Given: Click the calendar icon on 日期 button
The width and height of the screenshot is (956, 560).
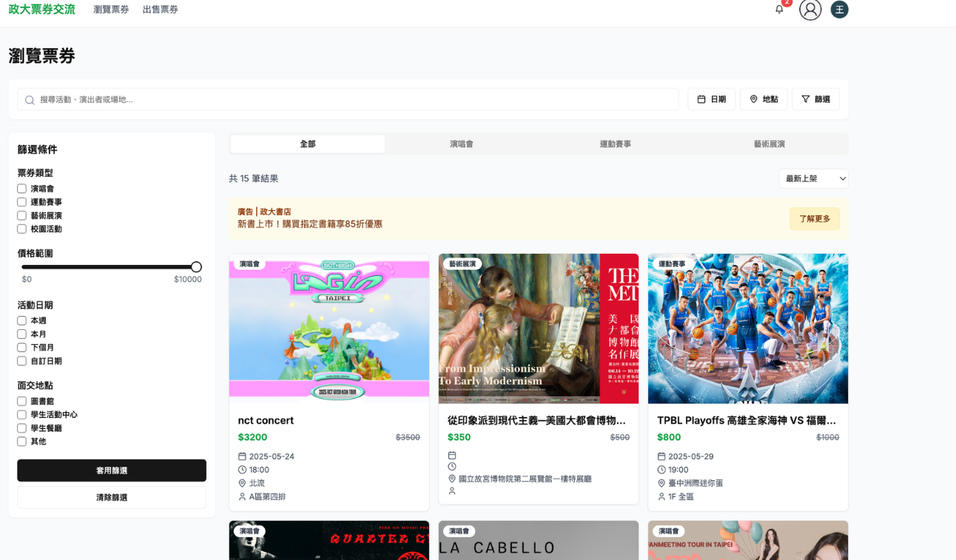Looking at the screenshot, I should click(701, 99).
